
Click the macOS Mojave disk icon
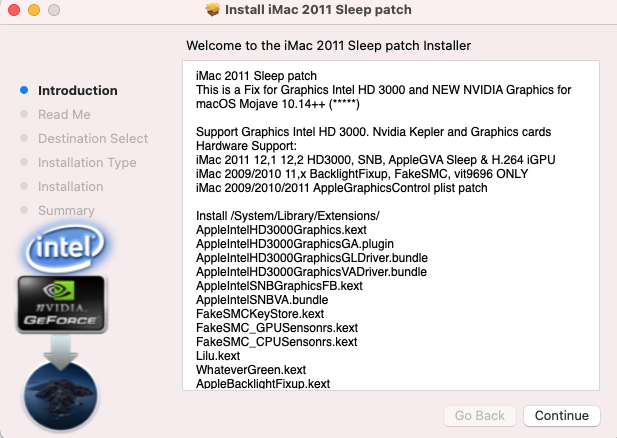65,394
